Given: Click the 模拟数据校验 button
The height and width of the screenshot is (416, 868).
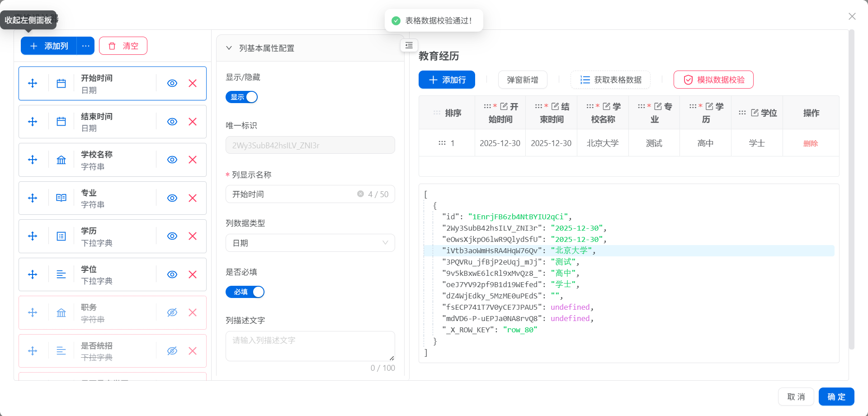Looking at the screenshot, I should (x=713, y=80).
